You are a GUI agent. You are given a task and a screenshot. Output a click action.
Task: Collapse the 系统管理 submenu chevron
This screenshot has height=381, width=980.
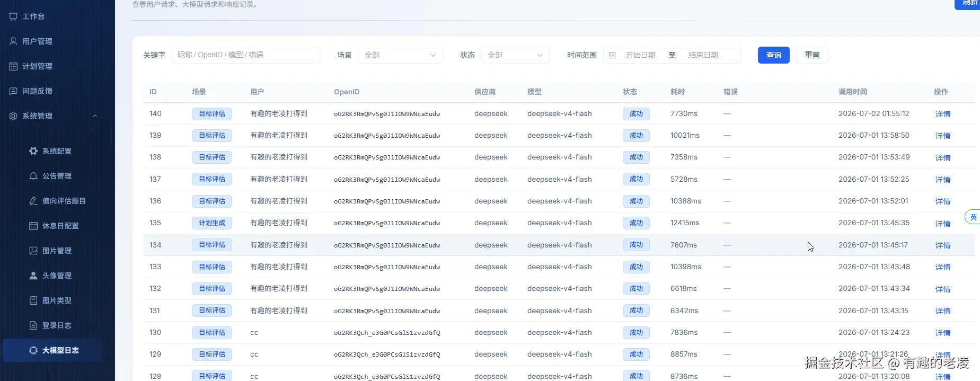point(95,116)
